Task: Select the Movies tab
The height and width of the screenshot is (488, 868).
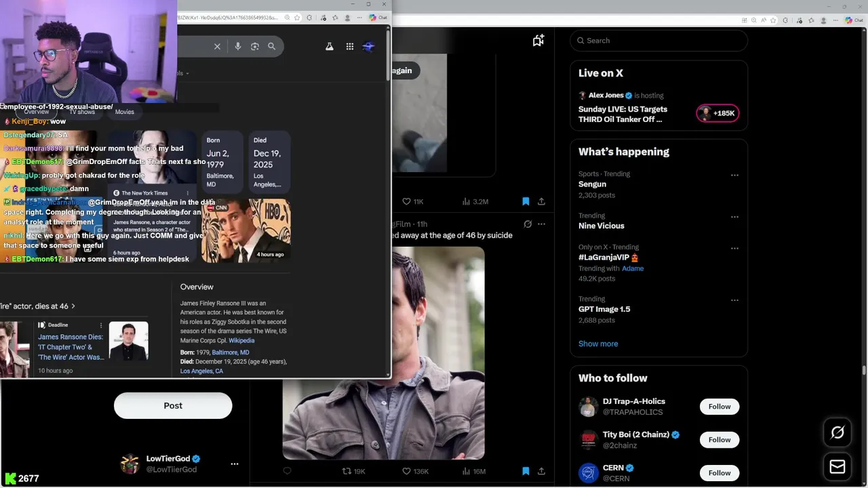Action: coord(125,112)
